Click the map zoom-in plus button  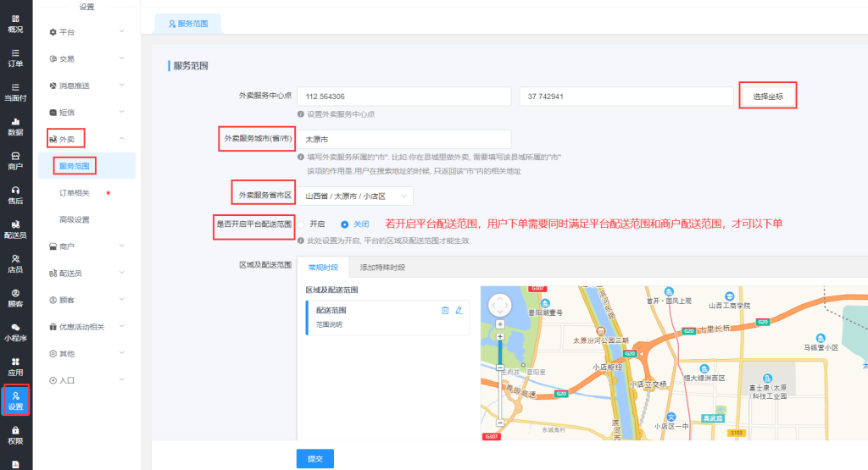500,337
